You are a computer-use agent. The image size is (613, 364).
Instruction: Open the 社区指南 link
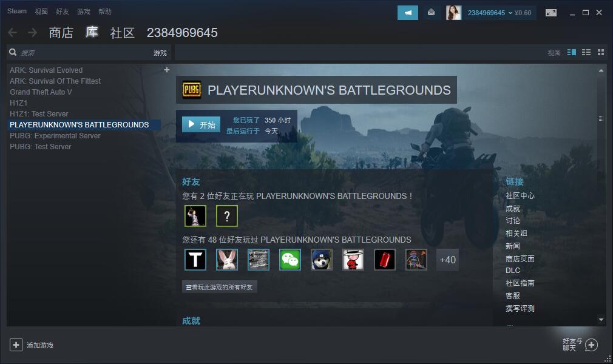click(x=520, y=283)
